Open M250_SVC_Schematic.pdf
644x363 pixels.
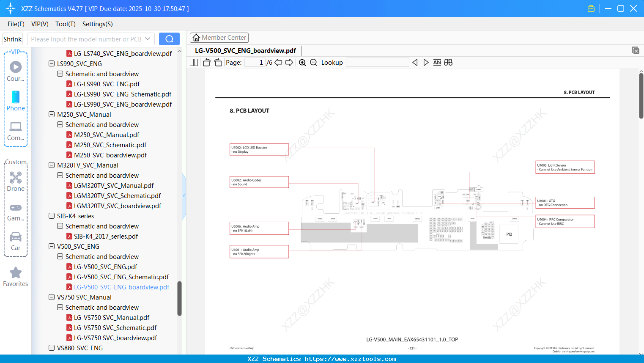tap(107, 145)
